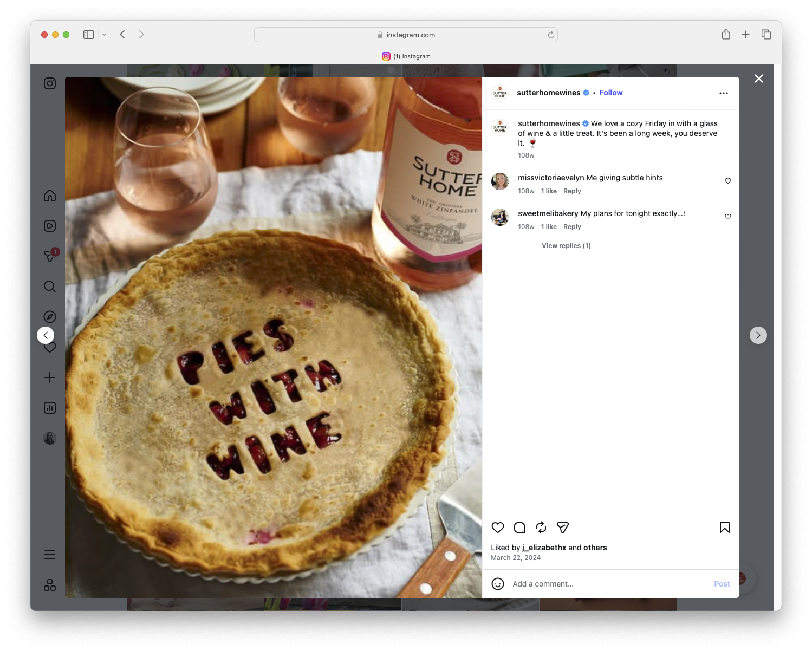This screenshot has width=812, height=651.
Task: Advance to the next photo with the chevron
Action: pos(758,335)
